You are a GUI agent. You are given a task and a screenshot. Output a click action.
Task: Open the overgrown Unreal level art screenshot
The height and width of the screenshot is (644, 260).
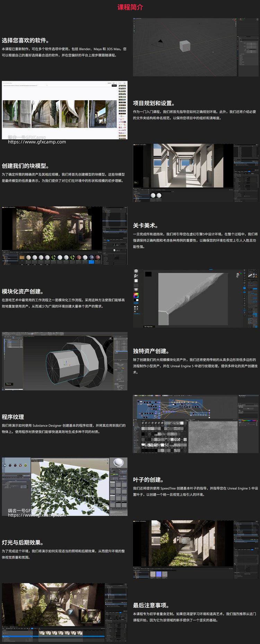point(64,236)
